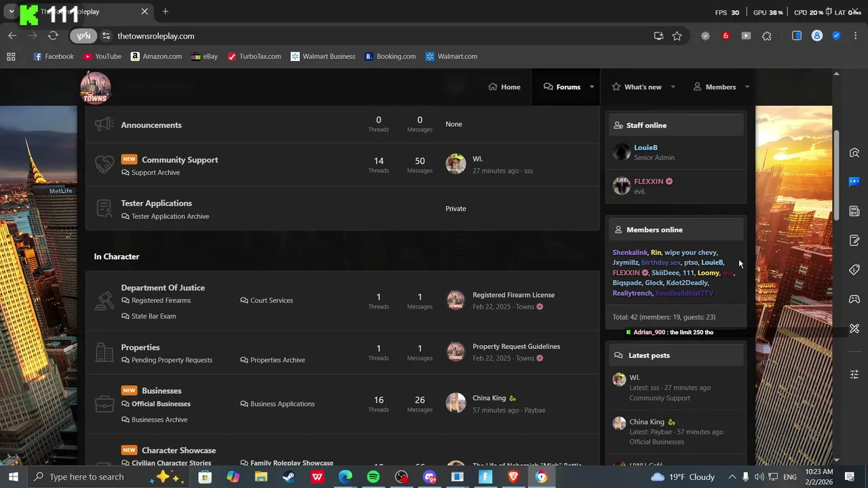Open the Forums nav tab
868x488 pixels.
point(561,87)
